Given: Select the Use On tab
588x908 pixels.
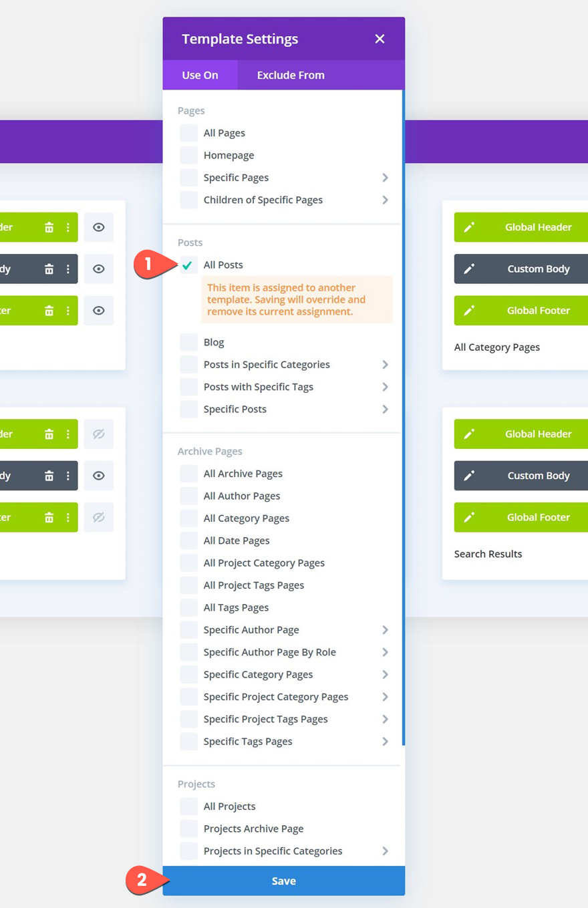Looking at the screenshot, I should pyautogui.click(x=200, y=75).
